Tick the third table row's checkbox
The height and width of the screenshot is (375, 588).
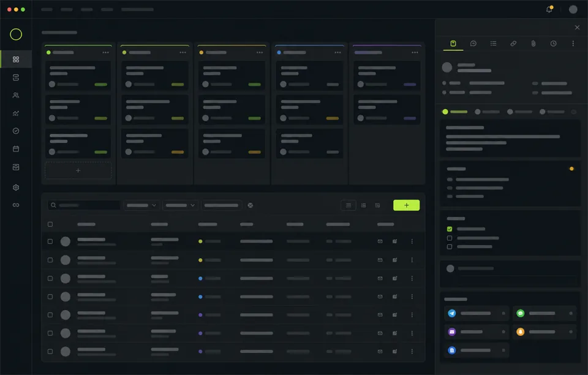(50, 278)
